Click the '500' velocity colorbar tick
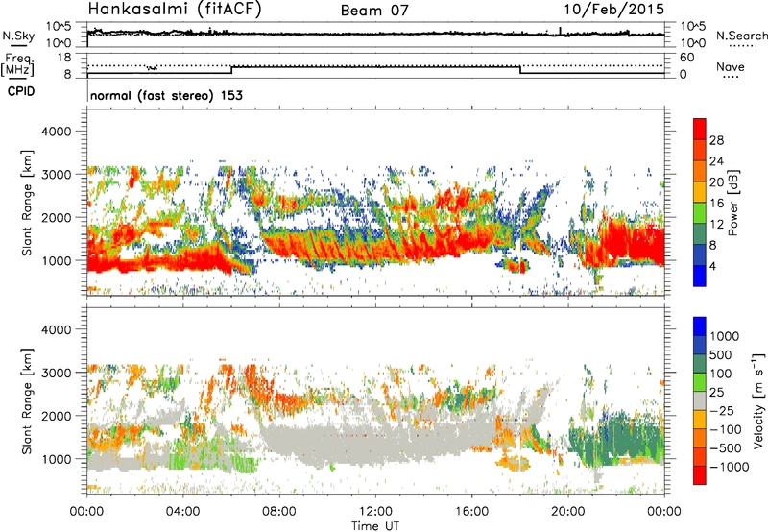This screenshot has height=532, width=768. [x=721, y=354]
